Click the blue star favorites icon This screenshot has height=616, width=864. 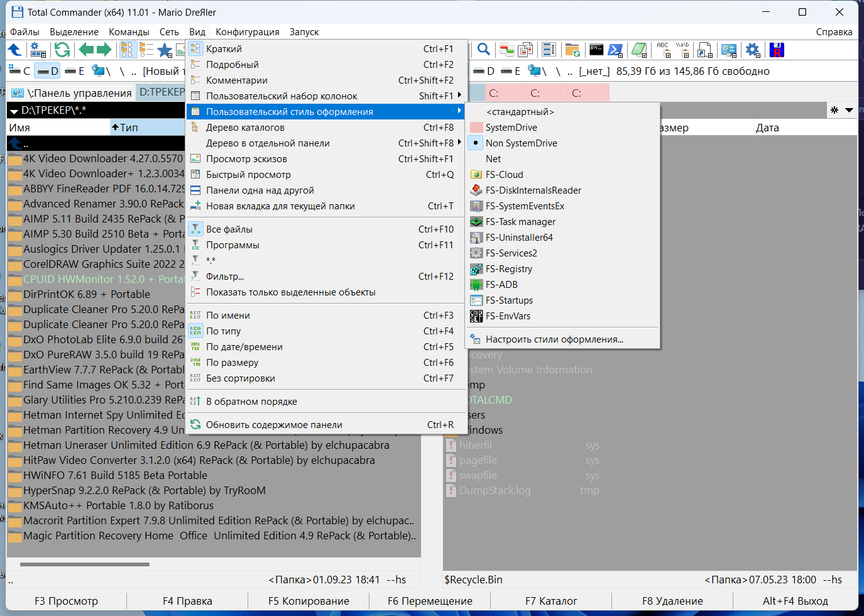[x=165, y=50]
